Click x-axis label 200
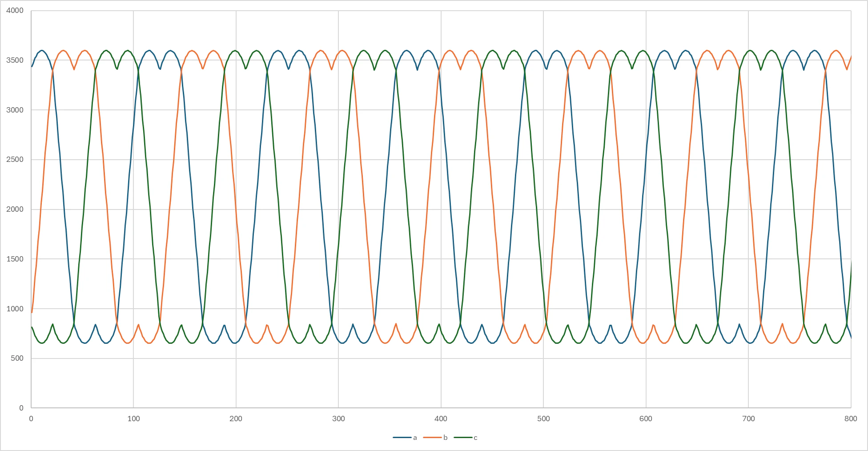 (x=236, y=419)
